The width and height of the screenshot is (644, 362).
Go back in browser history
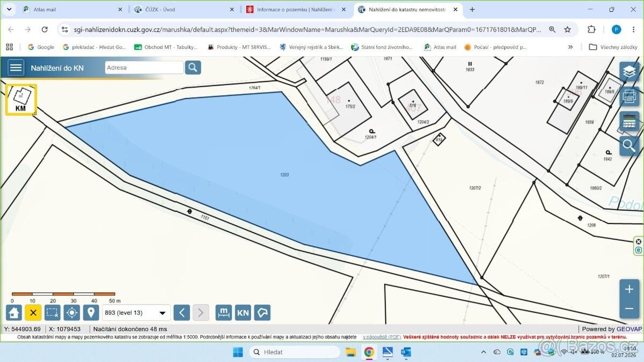(x=11, y=29)
